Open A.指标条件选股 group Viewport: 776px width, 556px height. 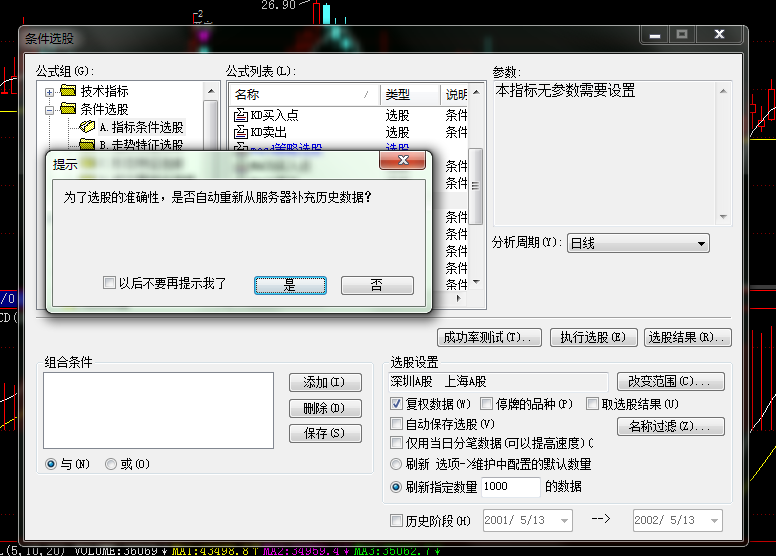[x=142, y=127]
